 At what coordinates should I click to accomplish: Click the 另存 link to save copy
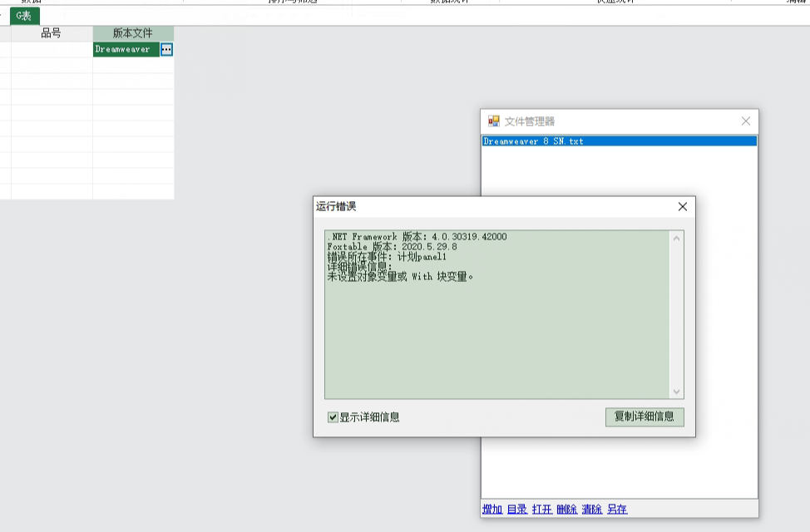click(x=617, y=509)
